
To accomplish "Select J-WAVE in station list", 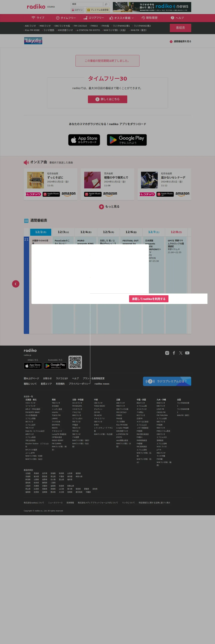I will coord(55,418).
